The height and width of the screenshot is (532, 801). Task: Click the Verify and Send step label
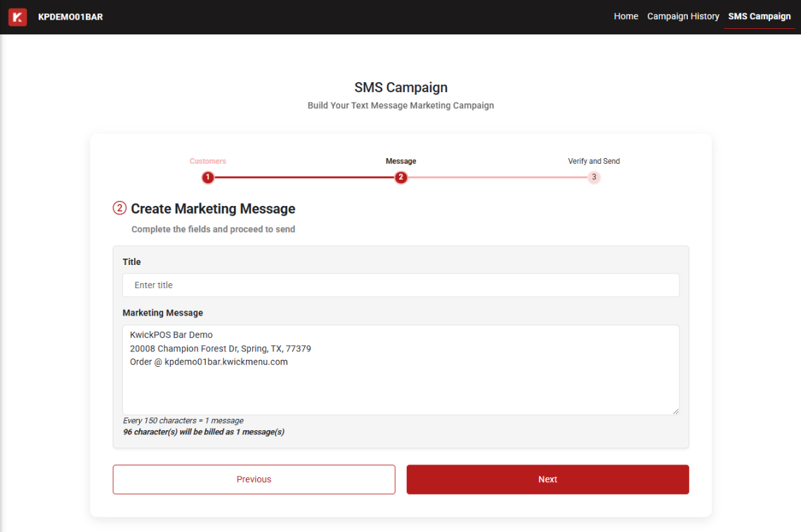click(594, 161)
